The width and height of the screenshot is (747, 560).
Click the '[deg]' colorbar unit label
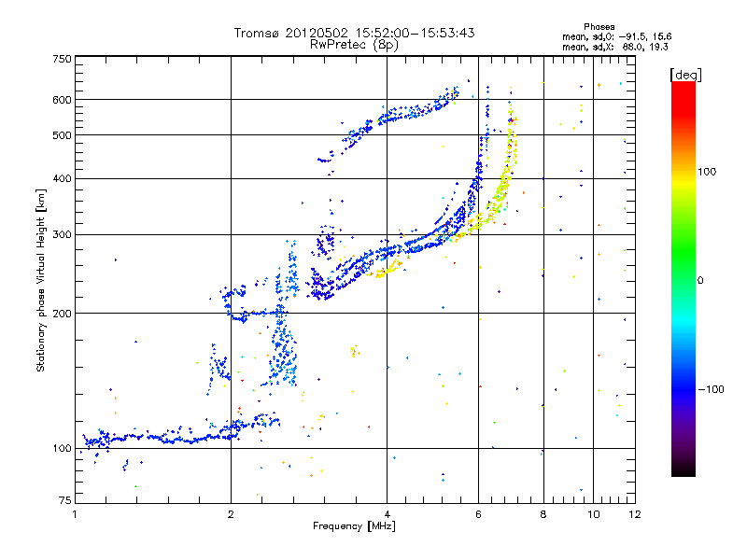(x=685, y=75)
